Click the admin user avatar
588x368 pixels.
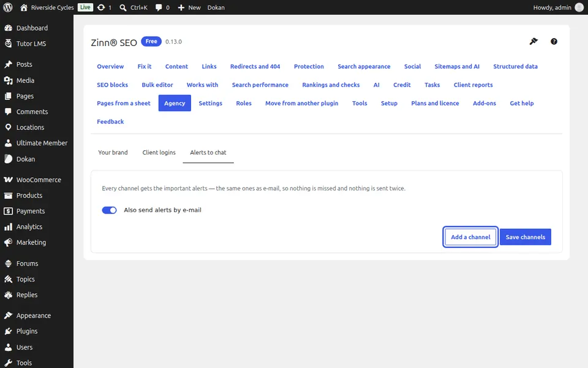579,7
